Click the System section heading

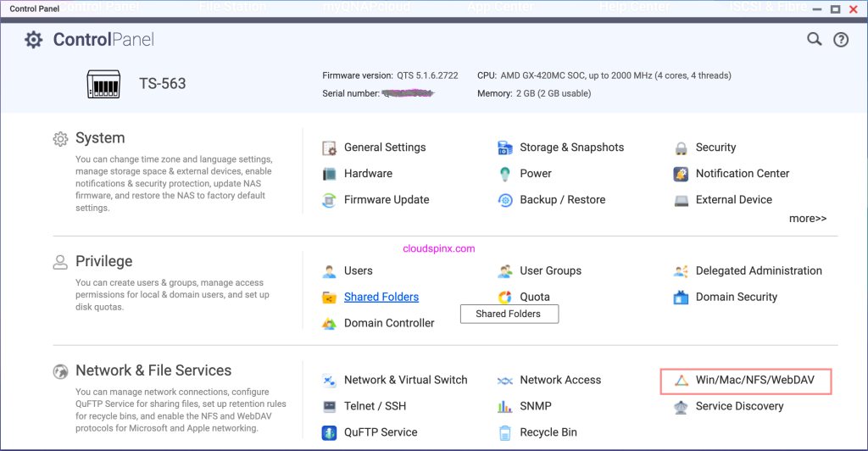pyautogui.click(x=100, y=138)
